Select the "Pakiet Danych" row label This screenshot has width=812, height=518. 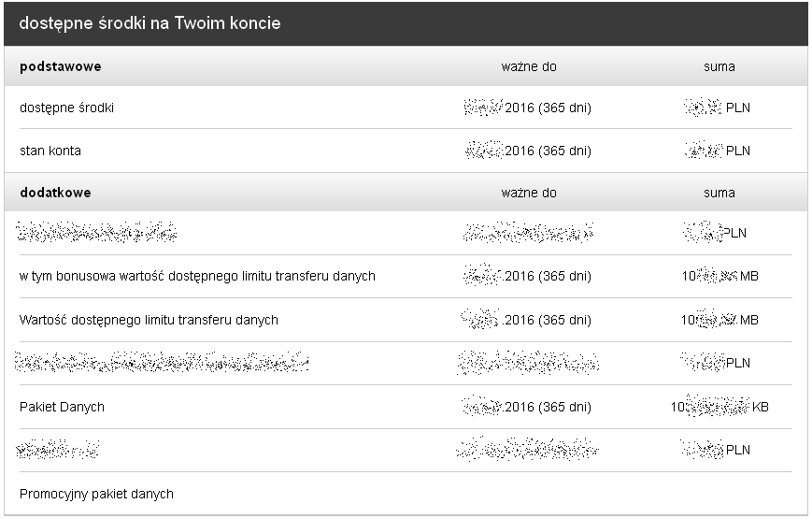coord(62,408)
